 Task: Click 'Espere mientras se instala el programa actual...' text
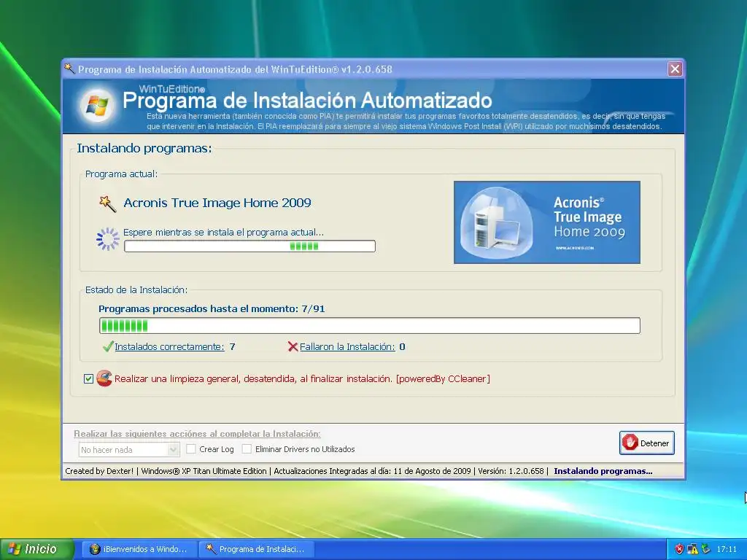tap(223, 233)
